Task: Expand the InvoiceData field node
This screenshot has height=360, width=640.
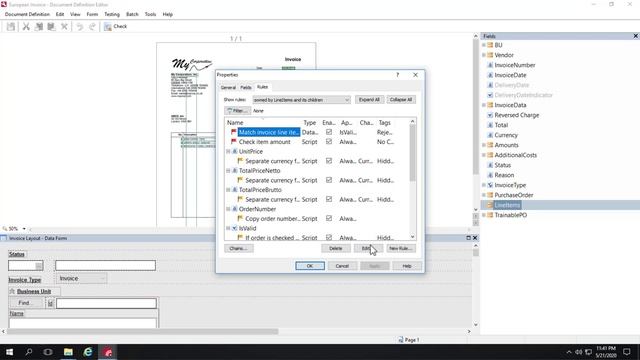Action: coord(484,105)
